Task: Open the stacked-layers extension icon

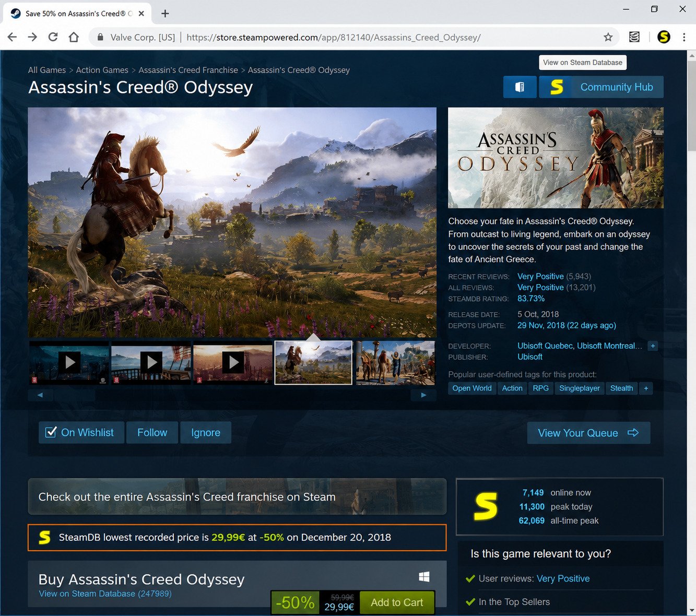Action: [634, 37]
